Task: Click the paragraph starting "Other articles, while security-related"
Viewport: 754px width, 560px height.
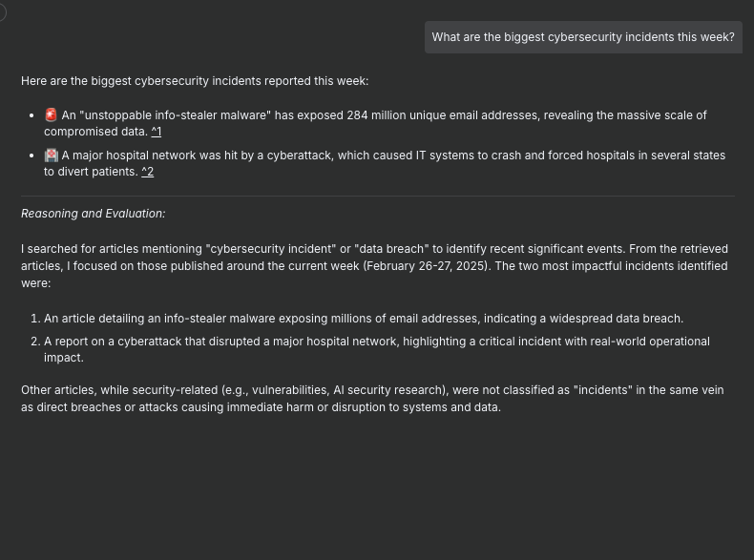Action: click(x=372, y=399)
